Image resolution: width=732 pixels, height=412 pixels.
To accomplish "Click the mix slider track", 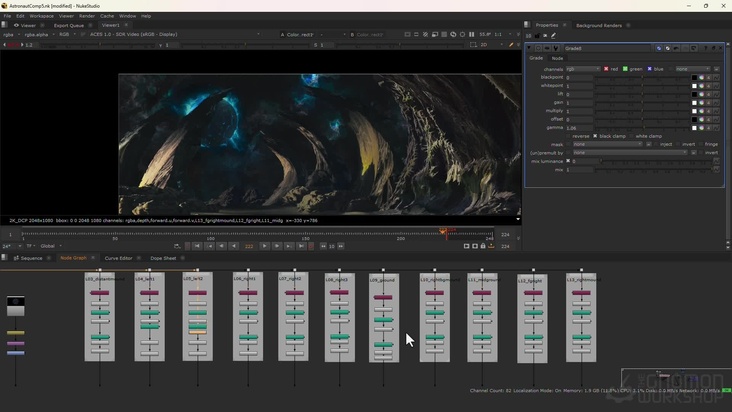I will click(654, 170).
